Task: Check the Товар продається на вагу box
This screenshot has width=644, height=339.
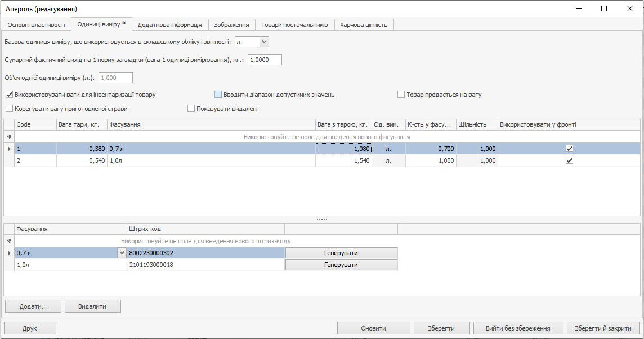Action: (401, 95)
